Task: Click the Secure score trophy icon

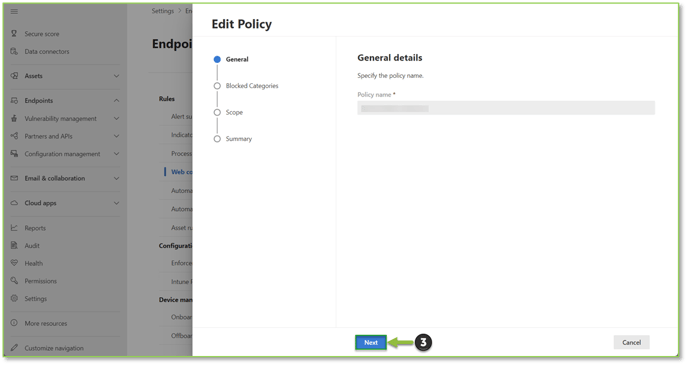Action: [14, 34]
